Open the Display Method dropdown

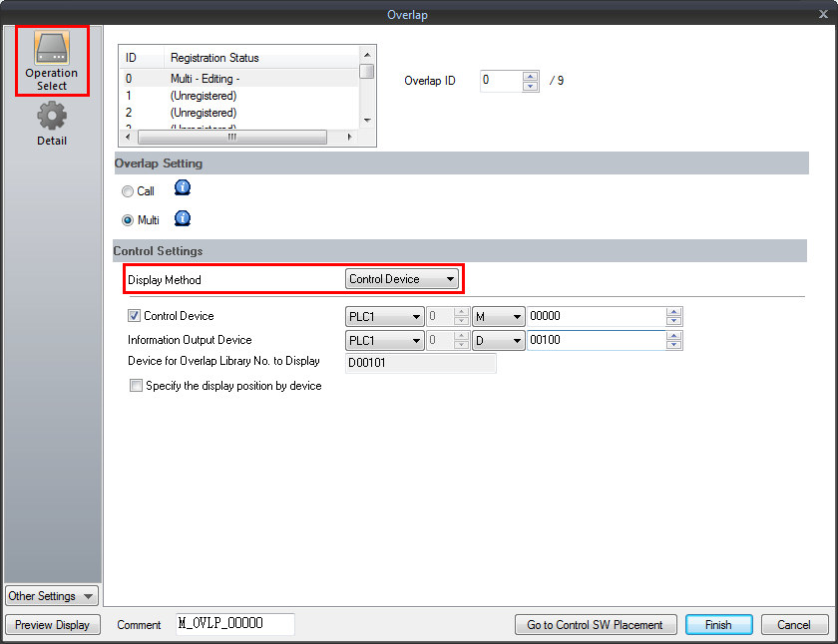402,279
